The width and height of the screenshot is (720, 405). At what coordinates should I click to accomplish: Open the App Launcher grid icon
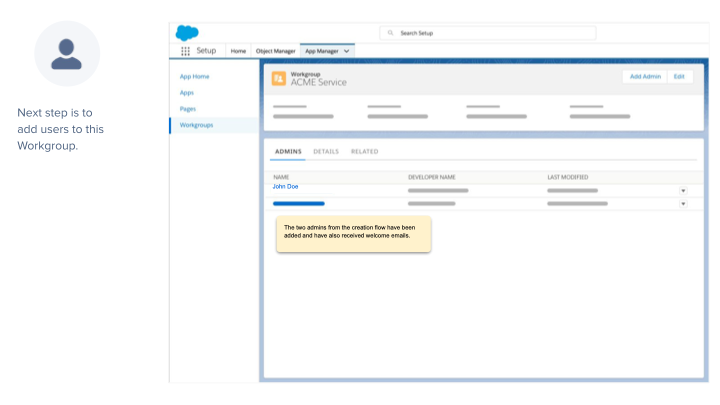tap(185, 51)
